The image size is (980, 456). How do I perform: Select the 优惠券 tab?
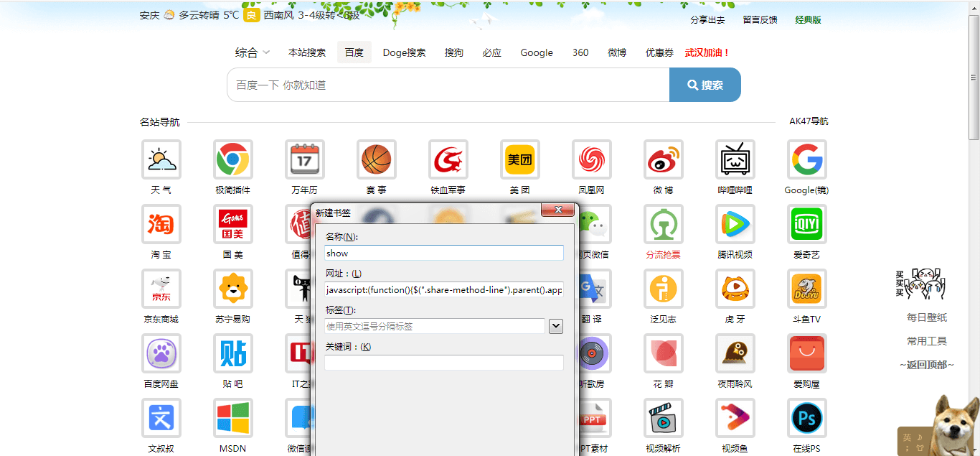click(659, 52)
